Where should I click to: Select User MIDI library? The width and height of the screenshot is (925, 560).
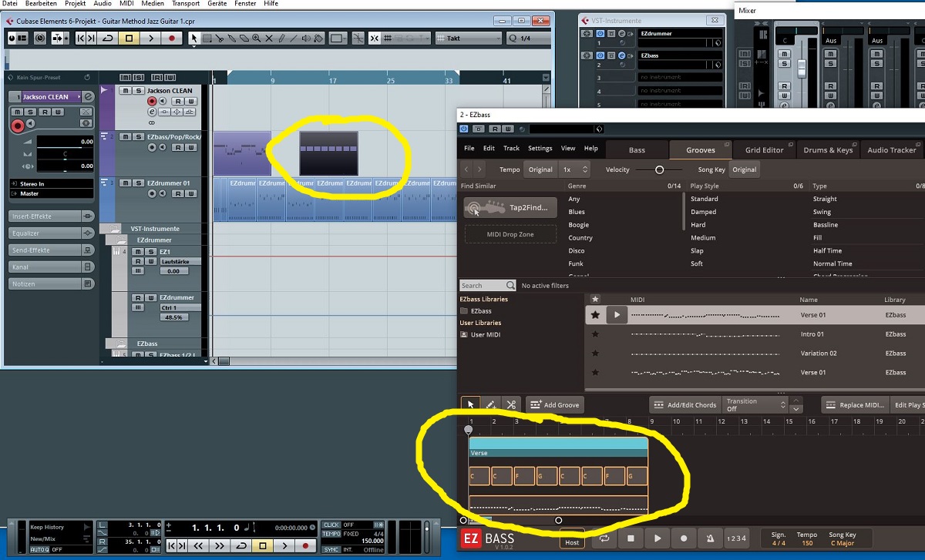tap(485, 334)
